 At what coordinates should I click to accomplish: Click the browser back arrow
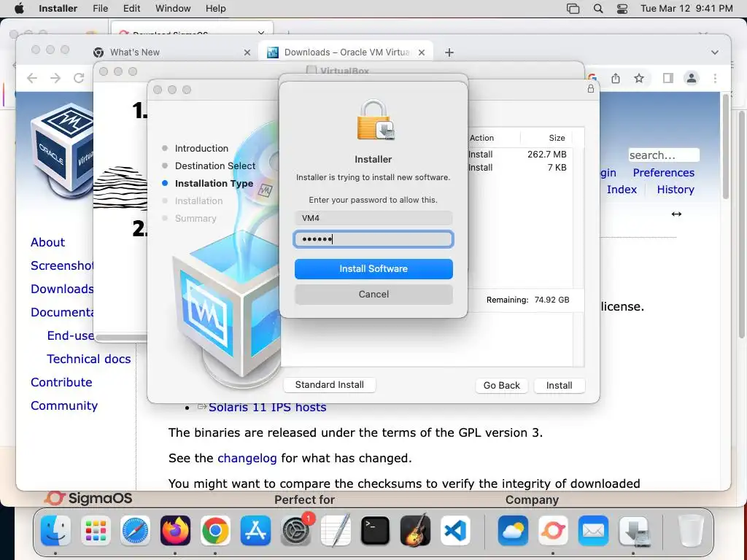32,78
